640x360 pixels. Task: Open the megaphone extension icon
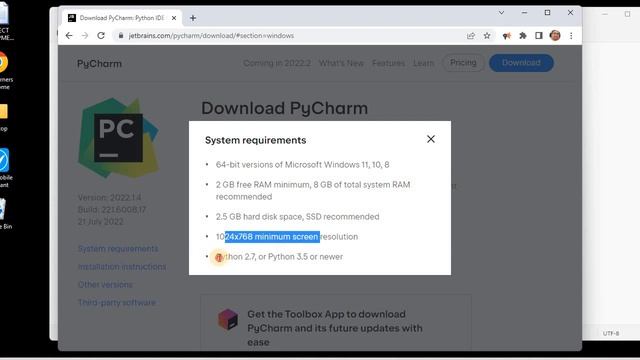(x=507, y=36)
